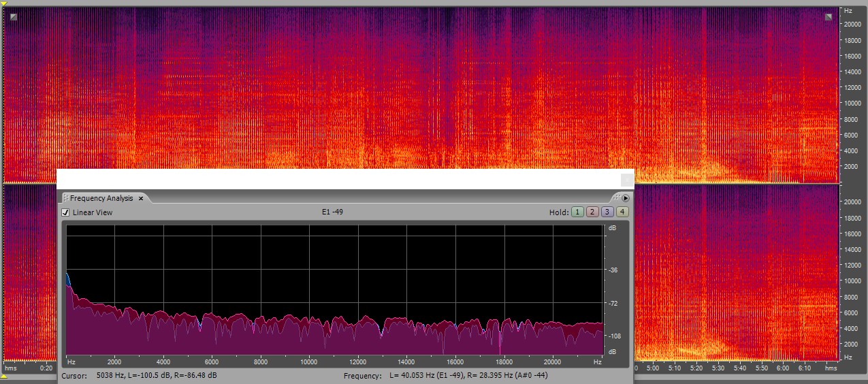Close the Frequency Analysis tab with its x

coord(141,198)
